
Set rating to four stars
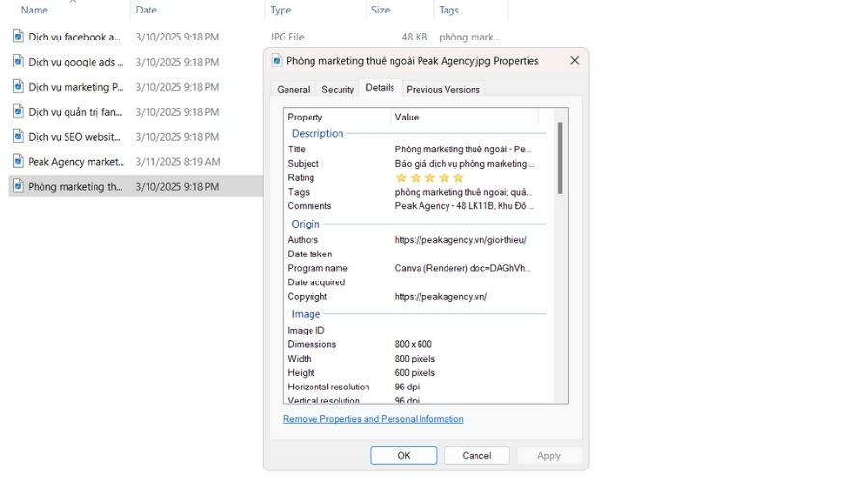coord(444,178)
